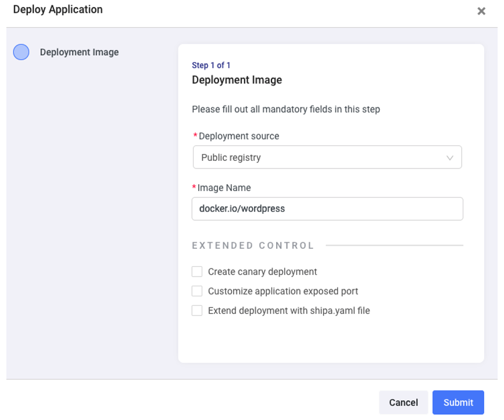Check Extend deployment with shipa.yaml file
The height and width of the screenshot is (420, 504).
tap(197, 311)
